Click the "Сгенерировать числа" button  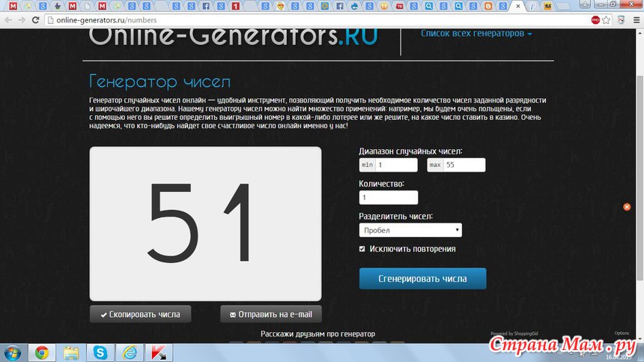(x=422, y=279)
